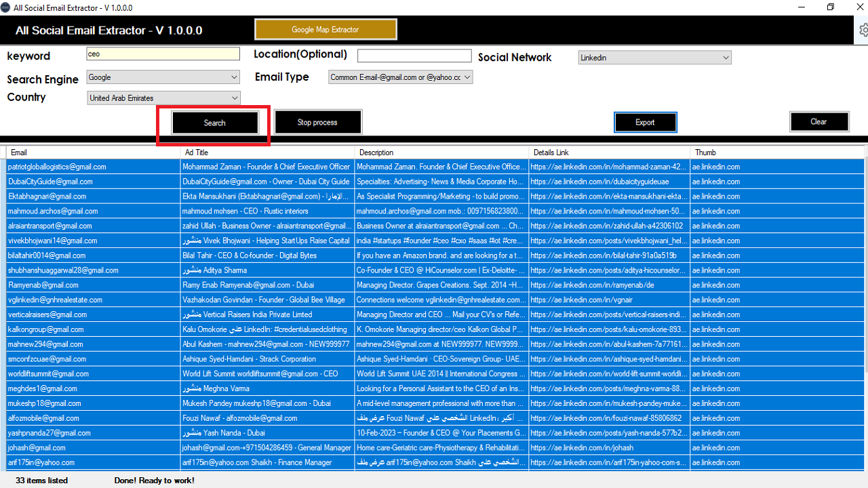Expand the Email Type combo box
Image resolution: width=868 pixels, height=488 pixels.
coord(400,77)
